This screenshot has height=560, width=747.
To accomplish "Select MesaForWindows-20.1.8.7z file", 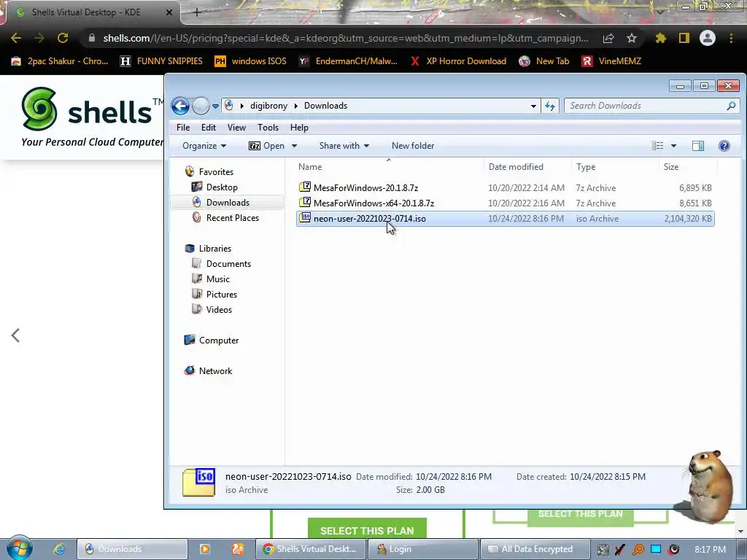I will (x=365, y=188).
